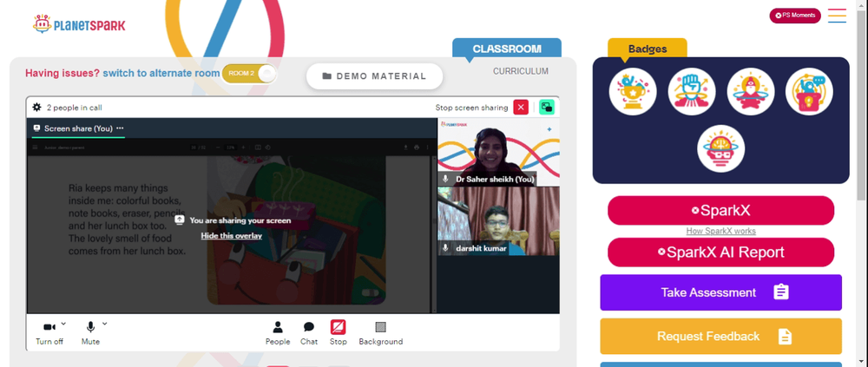
Task: Hide the screen sharing overlay
Action: coord(232,236)
